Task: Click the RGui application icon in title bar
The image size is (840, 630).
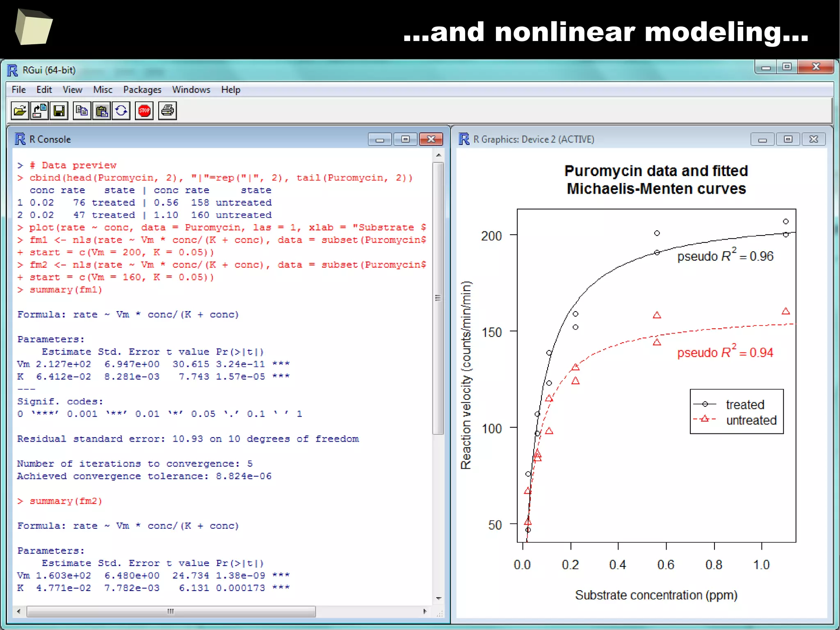Action: click(13, 70)
